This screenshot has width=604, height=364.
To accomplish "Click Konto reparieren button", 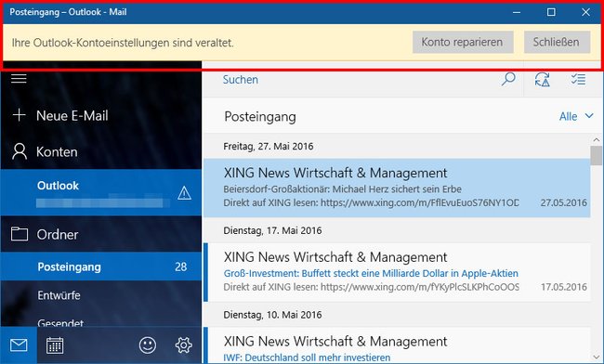I will pos(463,42).
